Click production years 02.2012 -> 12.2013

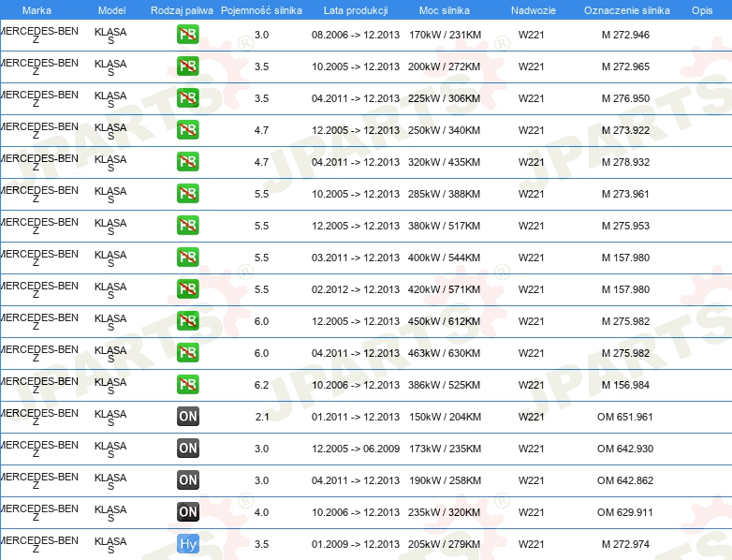[x=356, y=288]
